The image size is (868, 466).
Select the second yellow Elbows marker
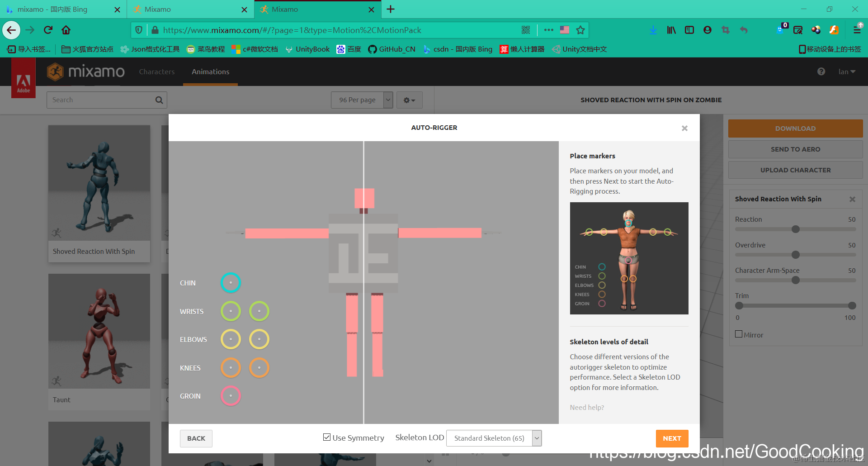click(259, 339)
